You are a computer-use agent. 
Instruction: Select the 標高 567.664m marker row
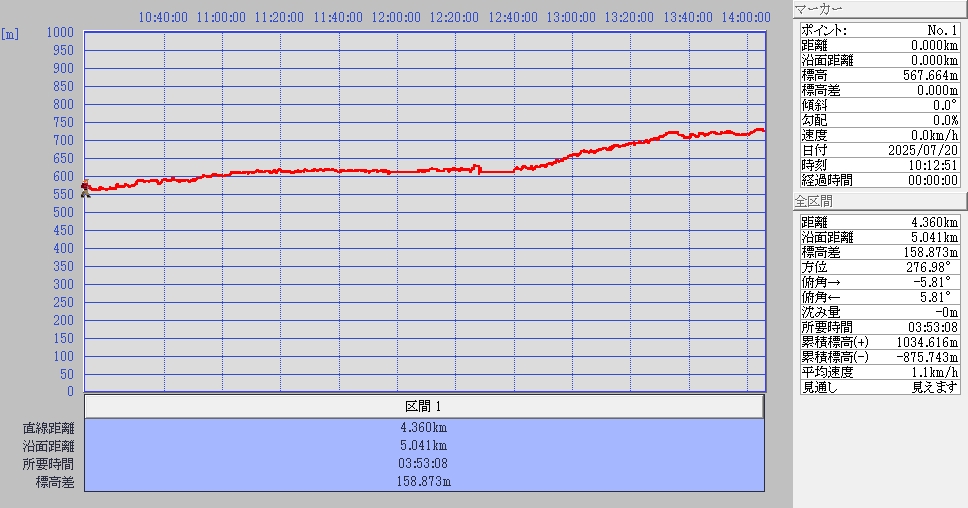[x=879, y=75]
